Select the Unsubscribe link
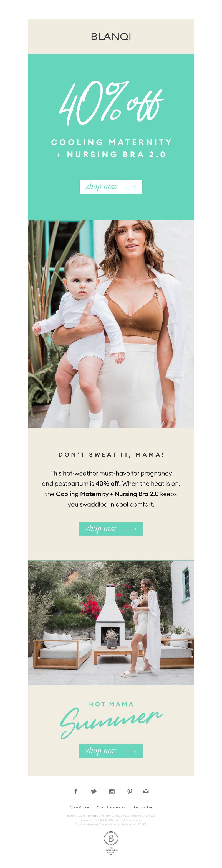The height and width of the screenshot is (868, 222). coord(142,807)
